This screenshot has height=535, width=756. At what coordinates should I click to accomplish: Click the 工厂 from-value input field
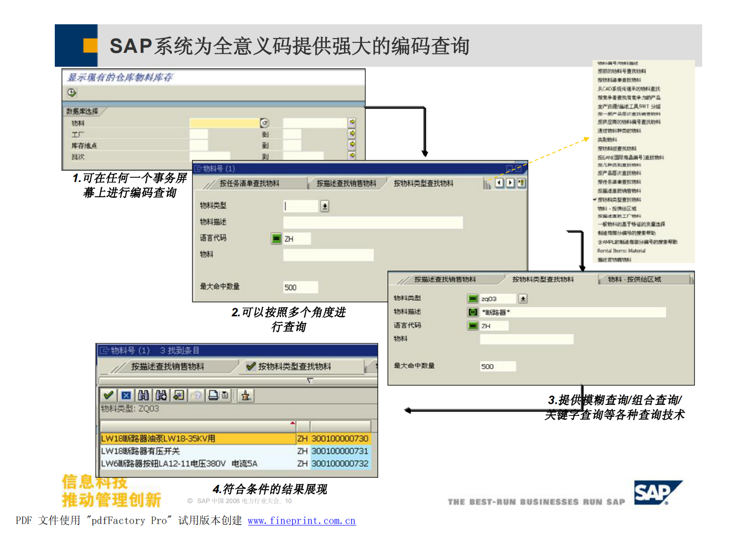[199, 134]
